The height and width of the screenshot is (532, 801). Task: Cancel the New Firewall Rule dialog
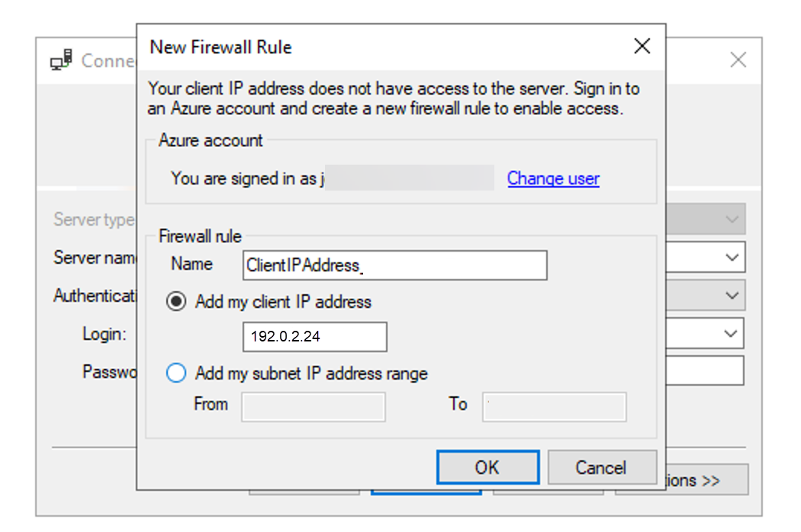pos(602,467)
